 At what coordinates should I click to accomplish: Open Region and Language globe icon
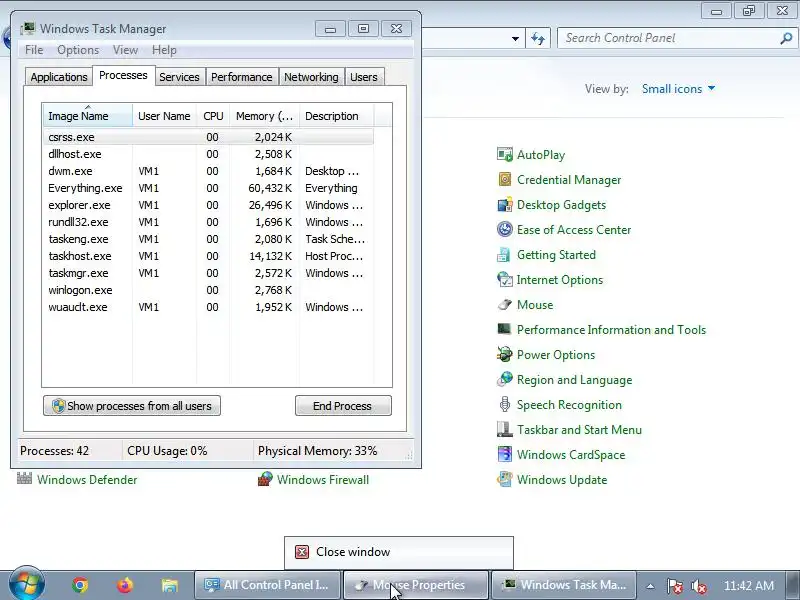[505, 380]
